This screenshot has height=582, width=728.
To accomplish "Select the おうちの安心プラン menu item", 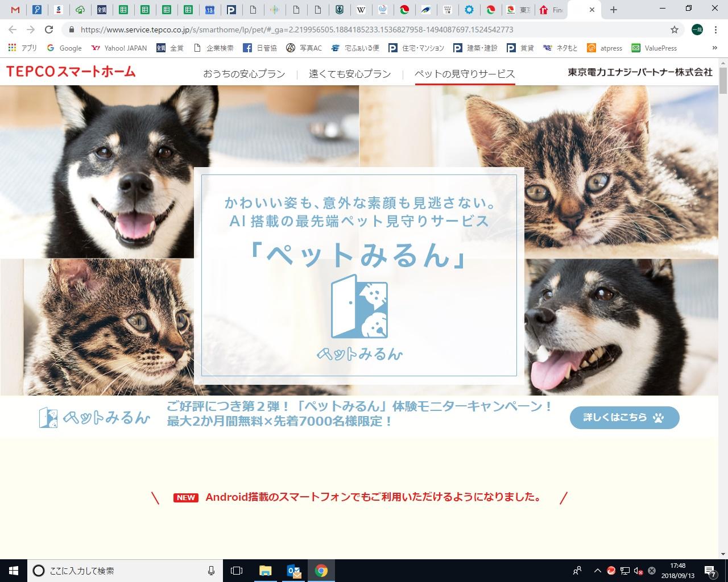I will (x=244, y=74).
